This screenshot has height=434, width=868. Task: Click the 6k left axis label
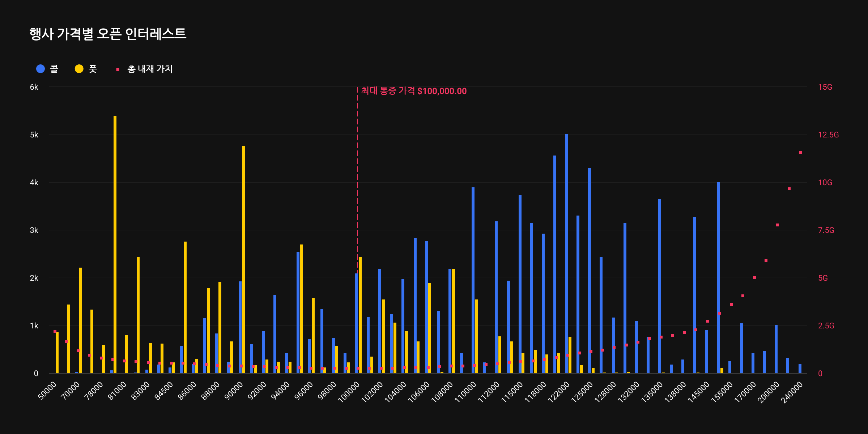34,87
